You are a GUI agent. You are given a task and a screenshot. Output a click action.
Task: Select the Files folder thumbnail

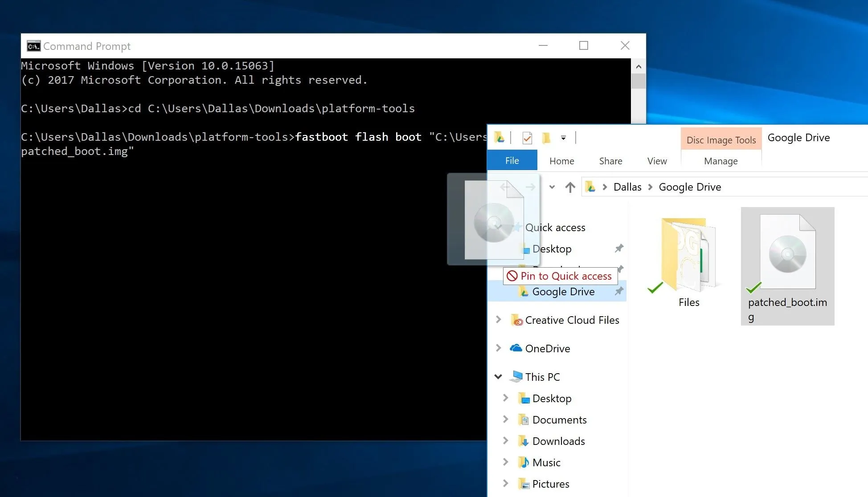pos(688,254)
